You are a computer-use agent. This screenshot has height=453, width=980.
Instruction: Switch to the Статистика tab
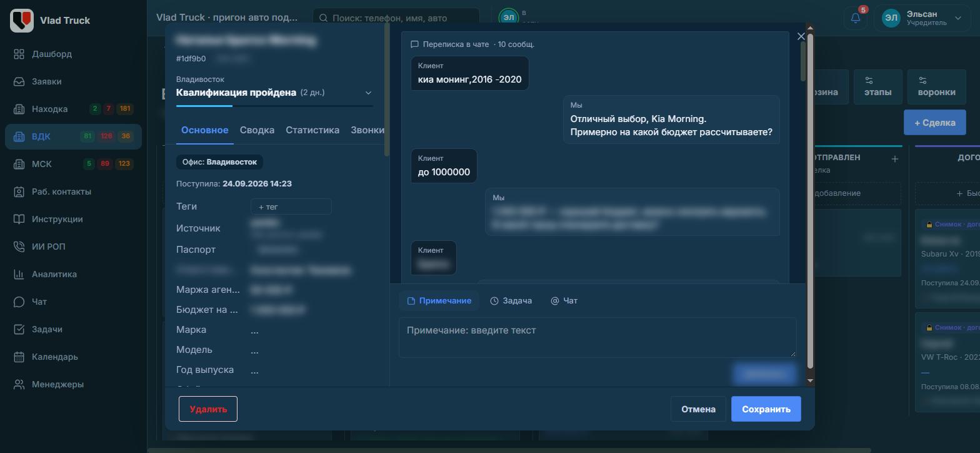point(312,130)
